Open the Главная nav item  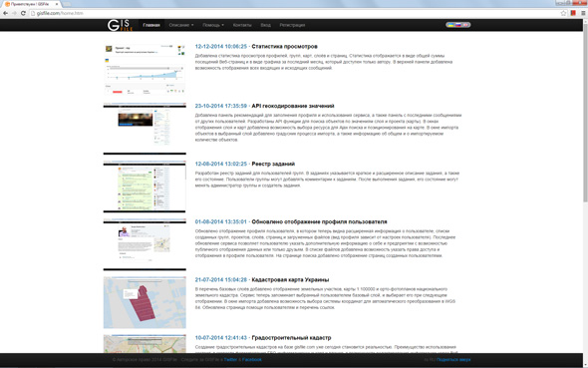(151, 25)
